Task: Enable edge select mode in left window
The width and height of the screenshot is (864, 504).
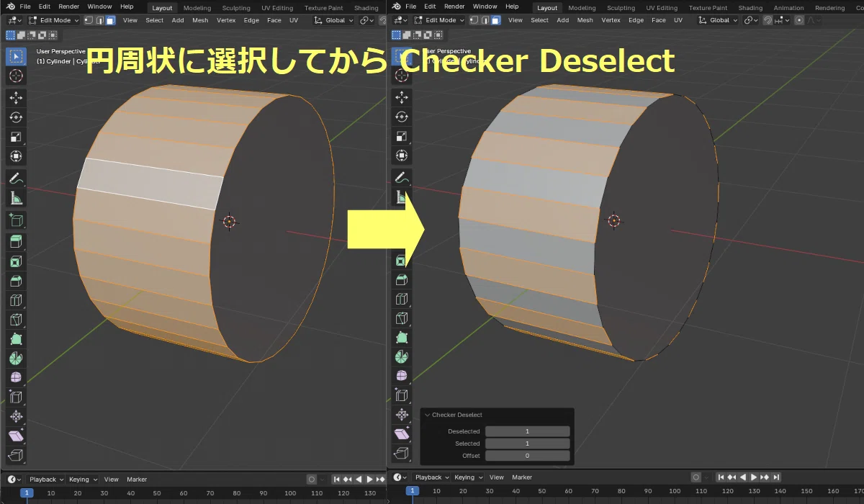Action: click(100, 20)
